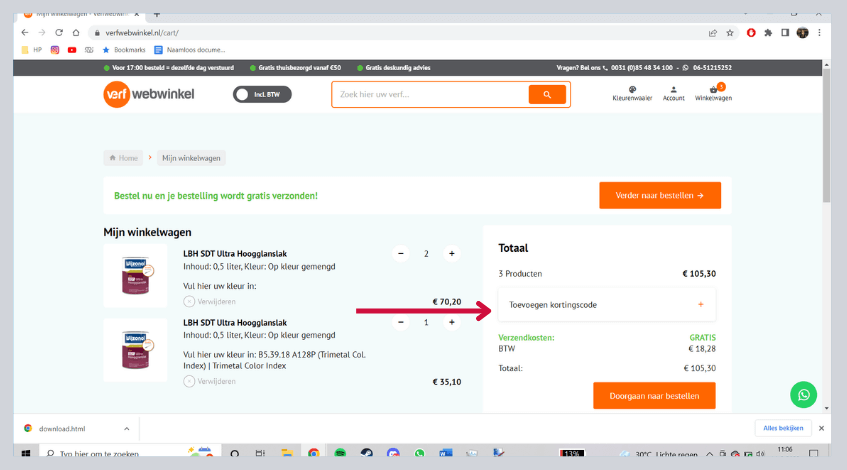Increase quantity of second LBH SDT product
The width and height of the screenshot is (847, 470).
pos(452,323)
